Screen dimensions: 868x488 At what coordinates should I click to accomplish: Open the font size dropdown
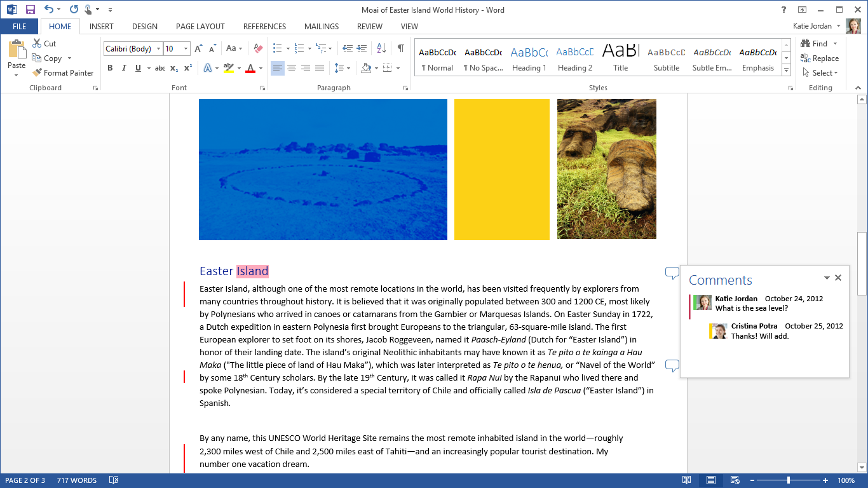coord(186,49)
